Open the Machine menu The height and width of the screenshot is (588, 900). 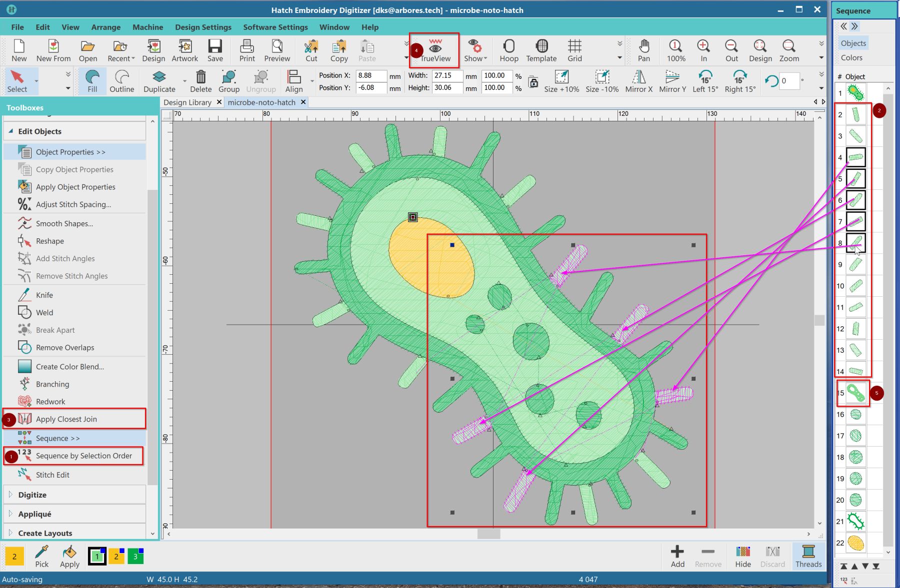click(x=147, y=27)
